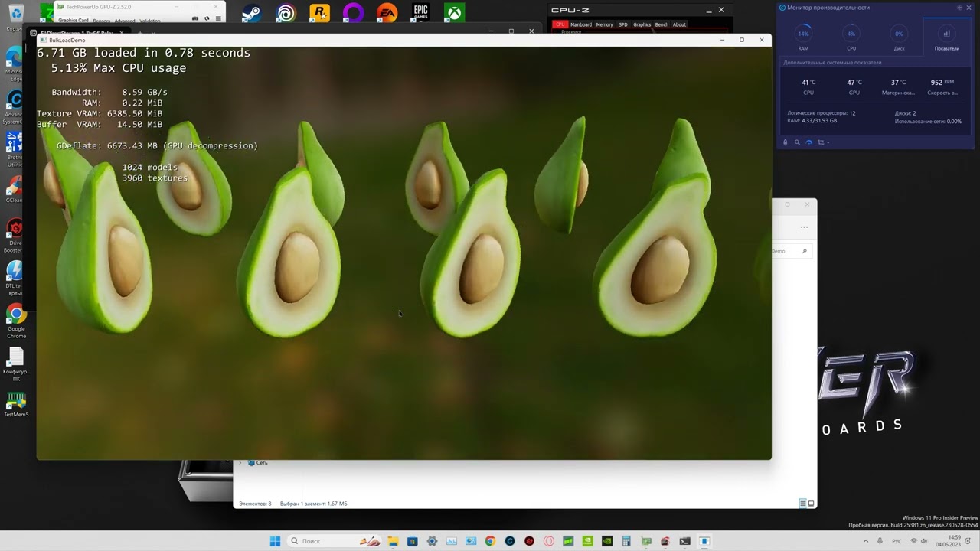Click the GPU-Z refresh icon

[207, 18]
